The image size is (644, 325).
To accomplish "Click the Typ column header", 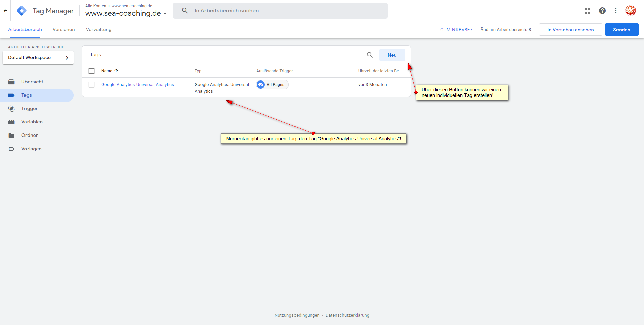I will pos(198,71).
